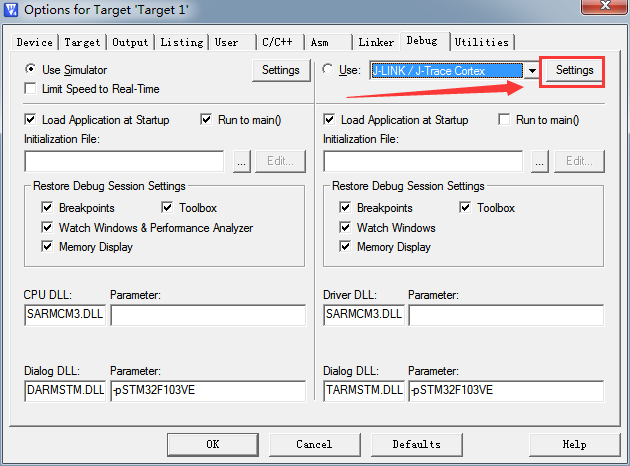
Task: Click the Defaults button
Action: click(x=417, y=444)
